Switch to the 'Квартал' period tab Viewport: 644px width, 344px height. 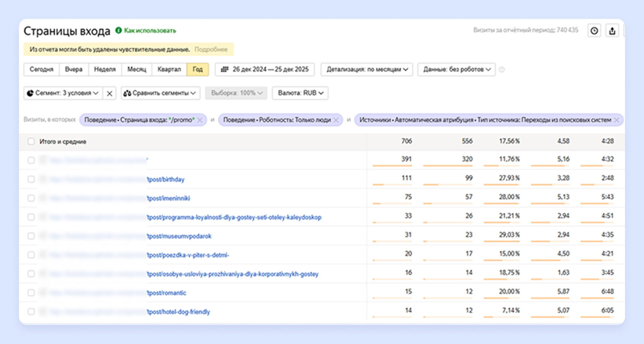tap(169, 69)
